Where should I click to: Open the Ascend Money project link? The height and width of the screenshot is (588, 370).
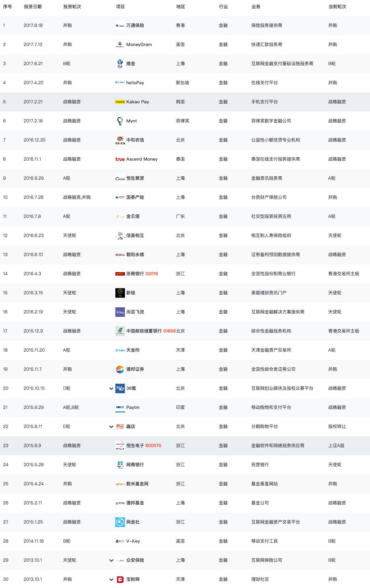click(x=142, y=159)
